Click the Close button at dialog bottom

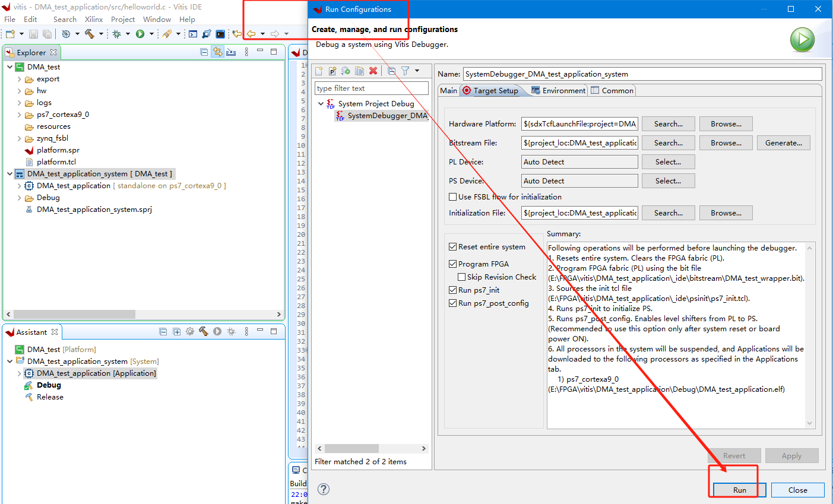[x=798, y=490]
